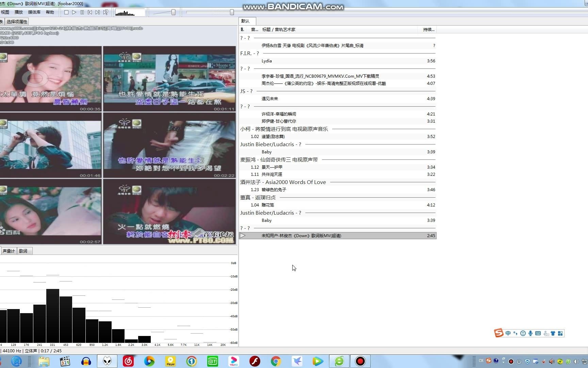Viewport: 588px width, 368px height.
Task: Sort by 标题 / 音轨艺术家 column header
Action: (x=339, y=30)
